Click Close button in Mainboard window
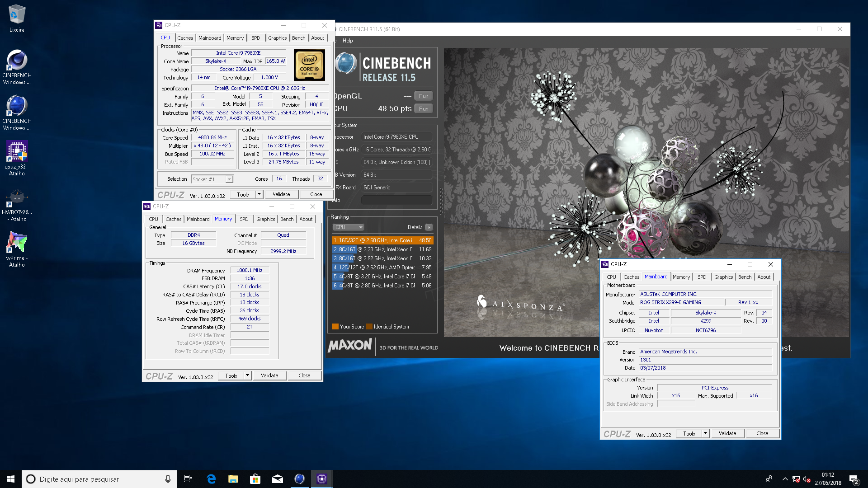The image size is (868, 488). [762, 433]
